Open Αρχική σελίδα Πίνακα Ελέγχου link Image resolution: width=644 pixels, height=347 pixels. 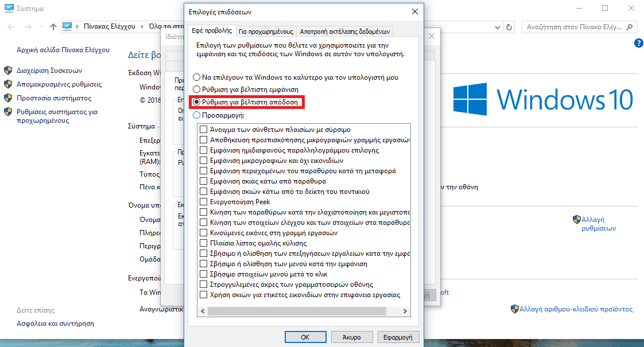tap(63, 50)
